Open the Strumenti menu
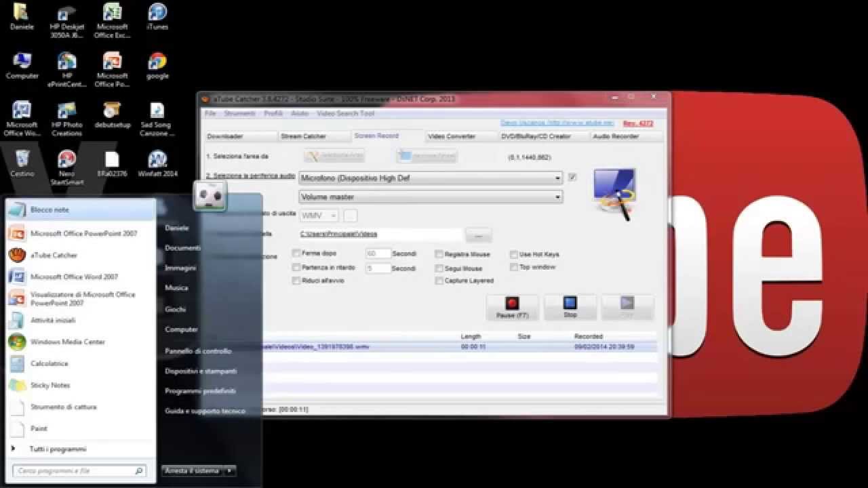 239,114
